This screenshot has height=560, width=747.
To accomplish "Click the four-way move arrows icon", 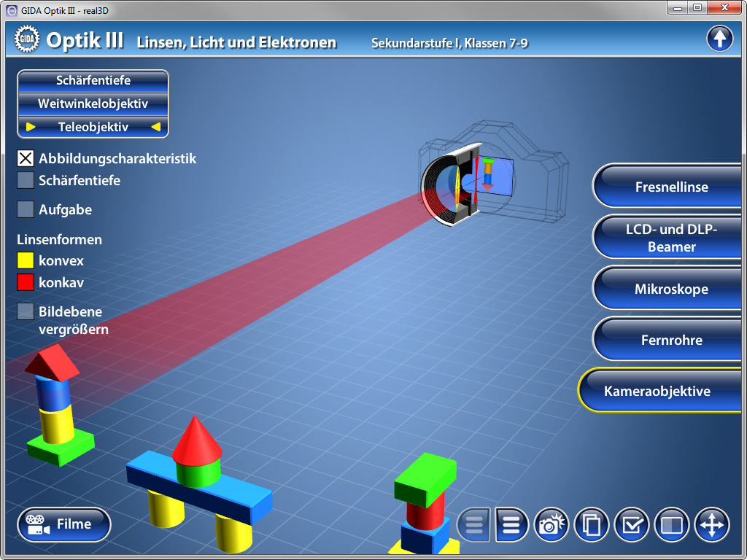I will pos(711,524).
